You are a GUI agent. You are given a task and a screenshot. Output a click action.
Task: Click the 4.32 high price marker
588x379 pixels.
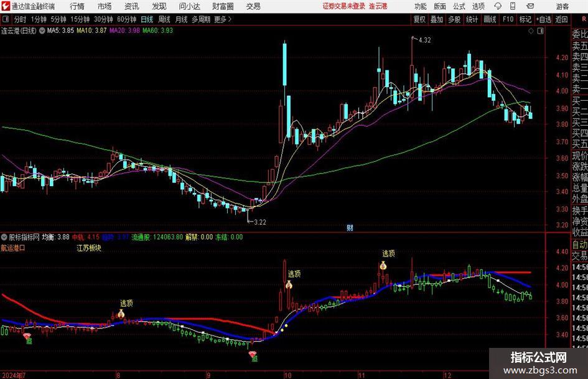click(424, 40)
